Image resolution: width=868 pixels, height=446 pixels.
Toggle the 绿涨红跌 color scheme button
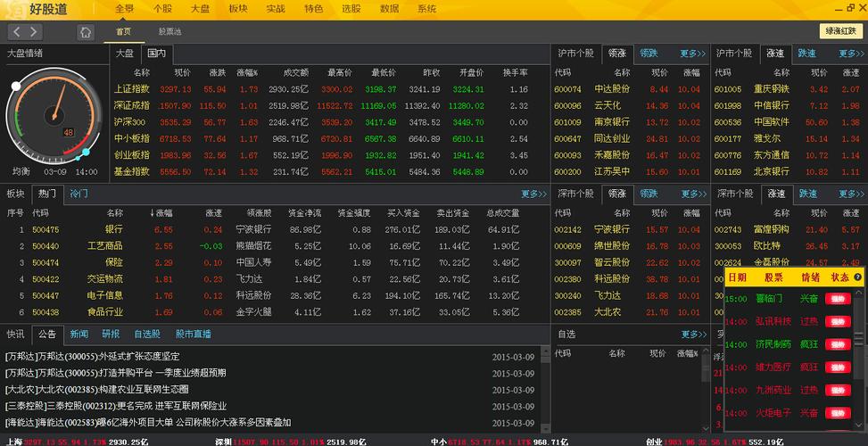click(840, 31)
